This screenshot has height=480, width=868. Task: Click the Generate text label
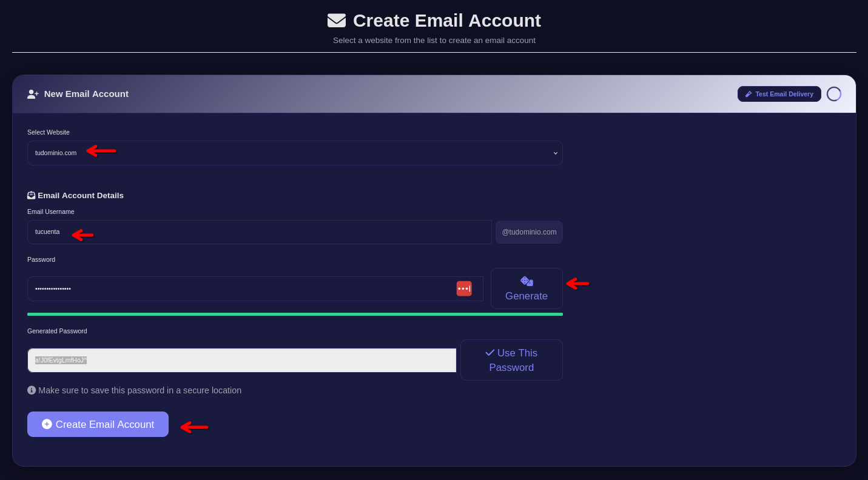[x=527, y=296]
